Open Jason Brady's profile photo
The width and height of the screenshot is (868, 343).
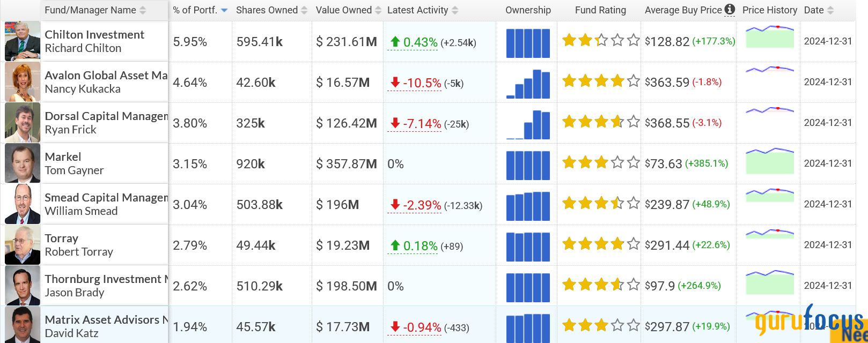[x=23, y=286]
